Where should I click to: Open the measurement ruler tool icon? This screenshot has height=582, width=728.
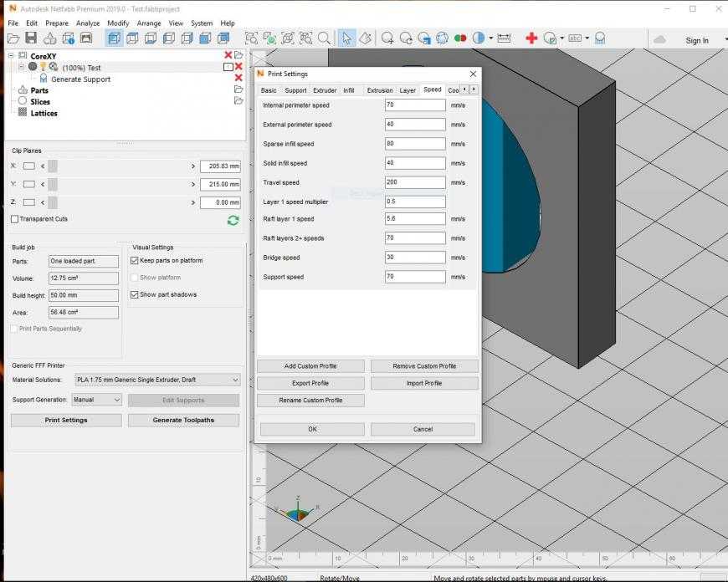pos(504,38)
